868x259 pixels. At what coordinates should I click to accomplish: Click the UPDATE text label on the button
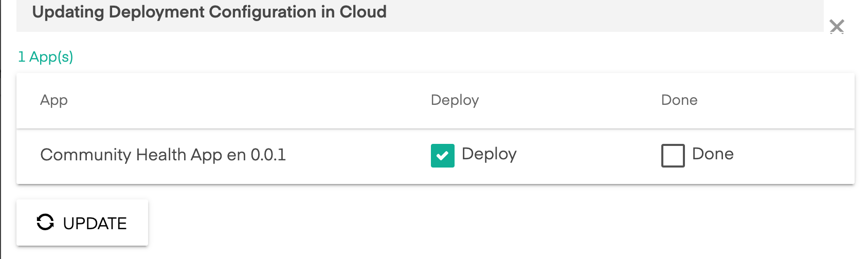click(95, 223)
